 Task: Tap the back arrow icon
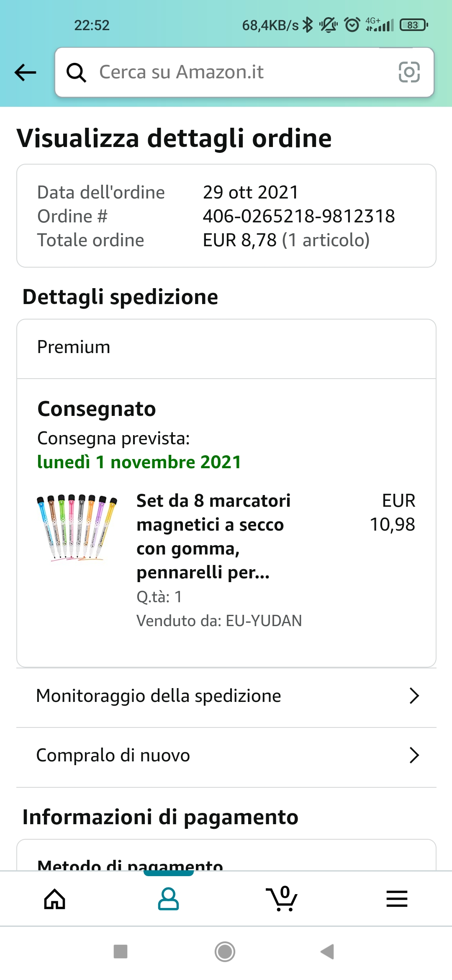pyautogui.click(x=25, y=72)
